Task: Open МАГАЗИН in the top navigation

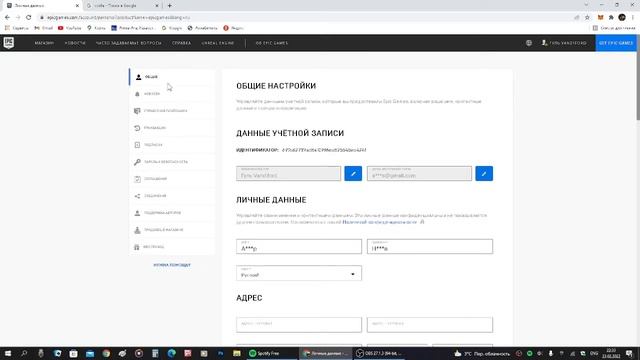Action: 44,43
